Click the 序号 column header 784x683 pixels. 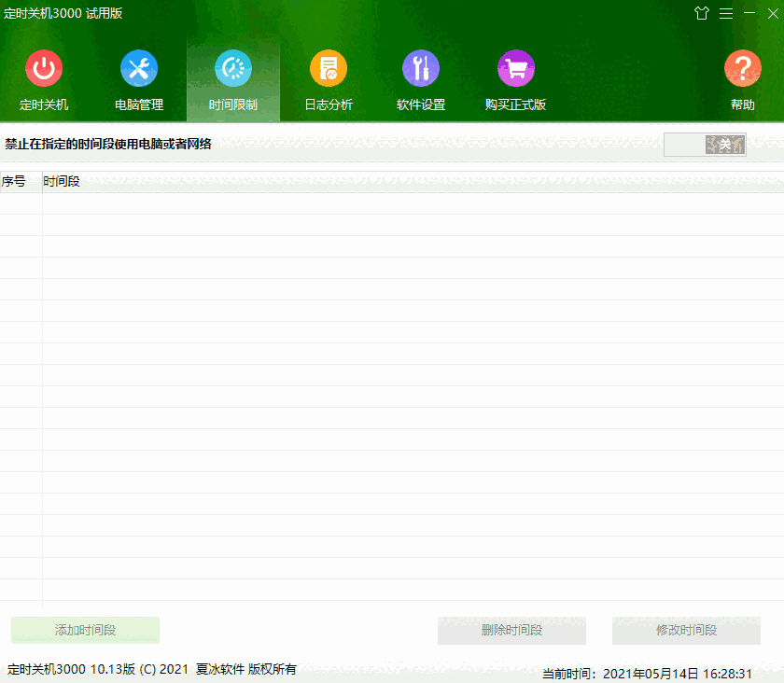pos(21,181)
